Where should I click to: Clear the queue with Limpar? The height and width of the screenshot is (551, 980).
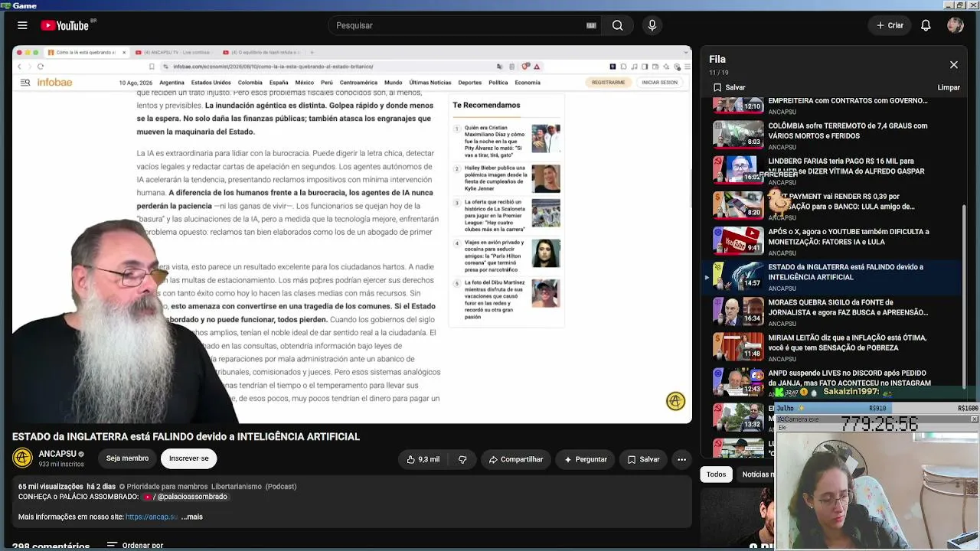tap(949, 87)
